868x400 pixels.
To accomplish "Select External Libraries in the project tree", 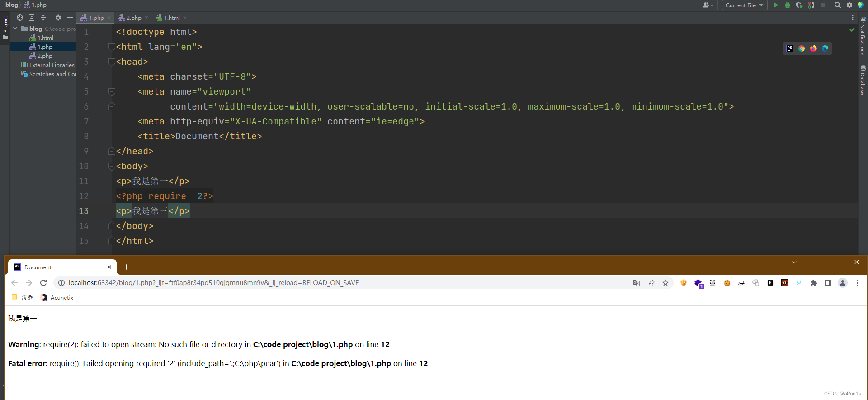I will coord(47,65).
